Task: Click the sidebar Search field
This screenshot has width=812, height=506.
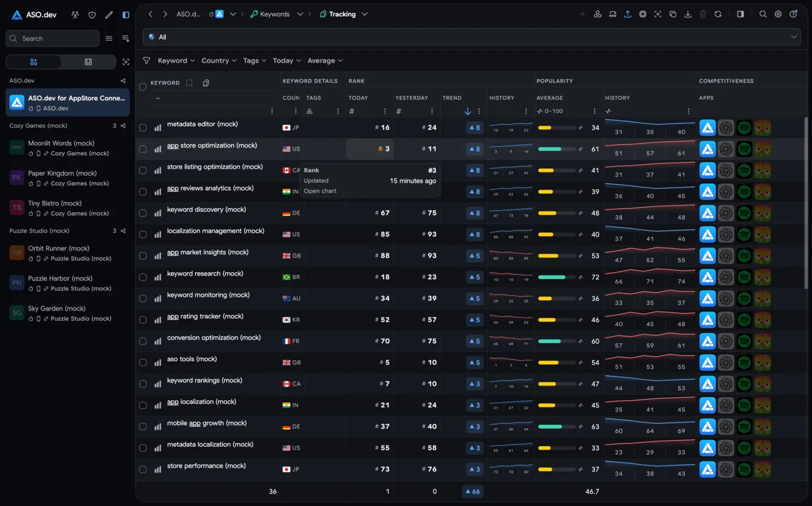Action: click(x=52, y=38)
